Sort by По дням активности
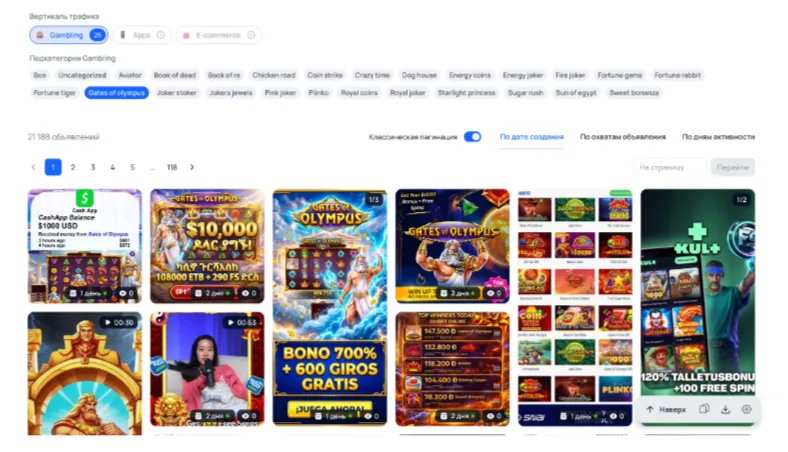Image resolution: width=788 pixels, height=452 pixels. point(718,137)
